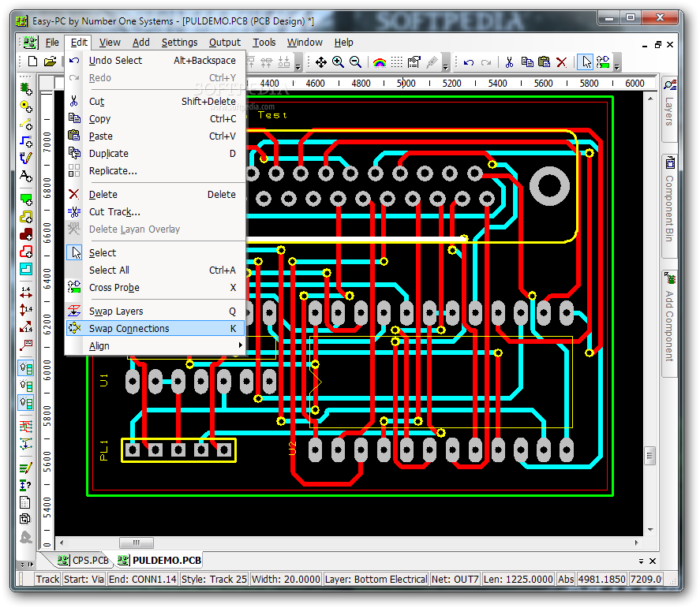
Task: Choose Select All from Edit menu
Action: pos(155,270)
